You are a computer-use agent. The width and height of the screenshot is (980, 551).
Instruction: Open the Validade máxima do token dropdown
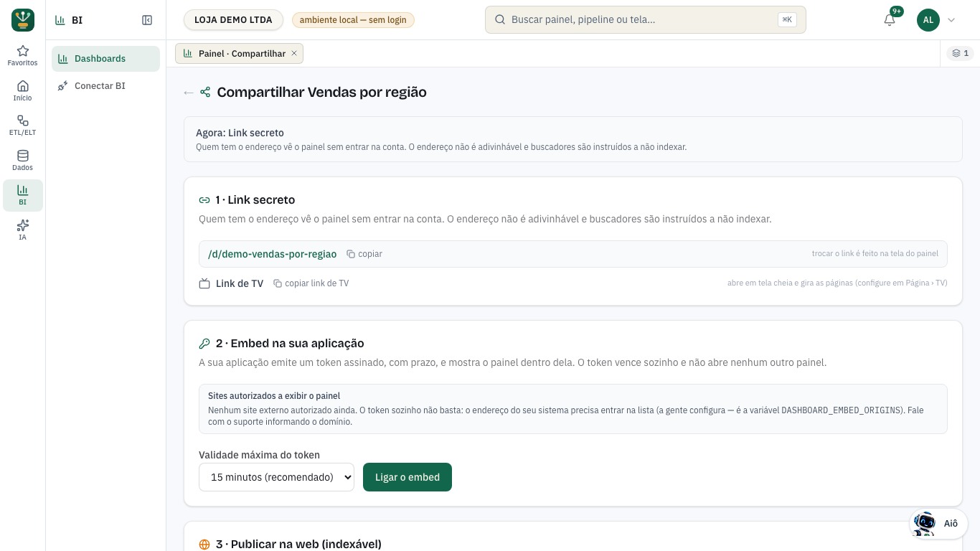click(x=276, y=477)
